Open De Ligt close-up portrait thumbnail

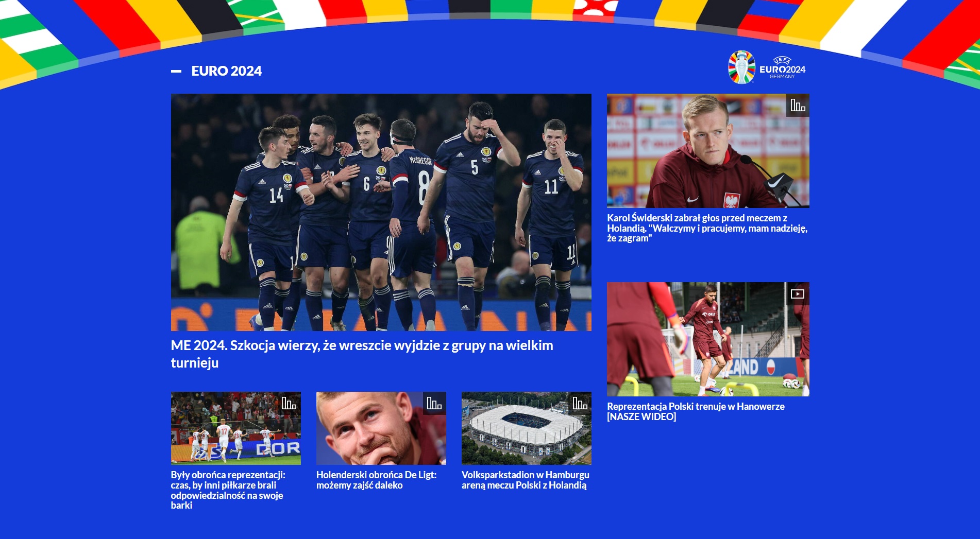[381, 428]
